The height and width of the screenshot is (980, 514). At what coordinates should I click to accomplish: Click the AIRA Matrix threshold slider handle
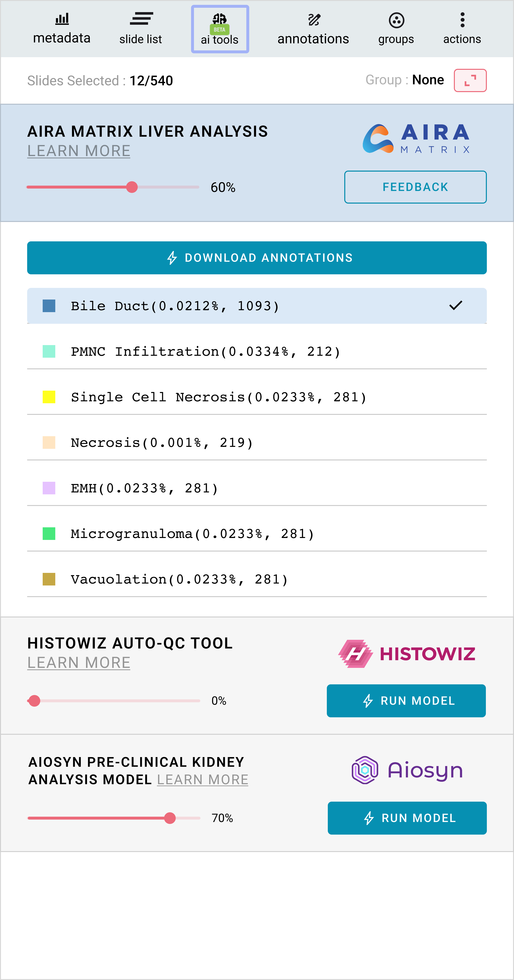(x=132, y=187)
